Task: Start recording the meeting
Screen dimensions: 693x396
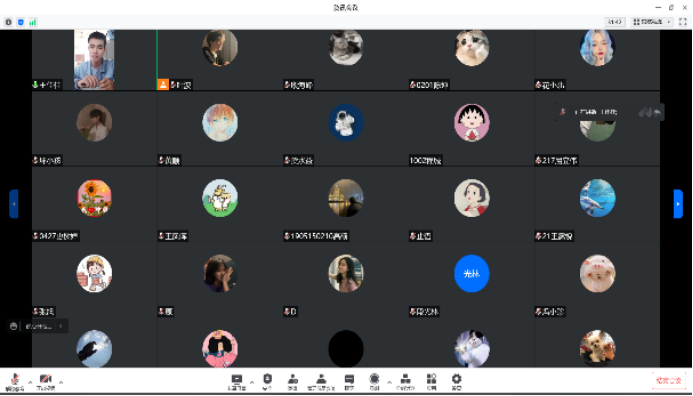Action: pos(374,382)
